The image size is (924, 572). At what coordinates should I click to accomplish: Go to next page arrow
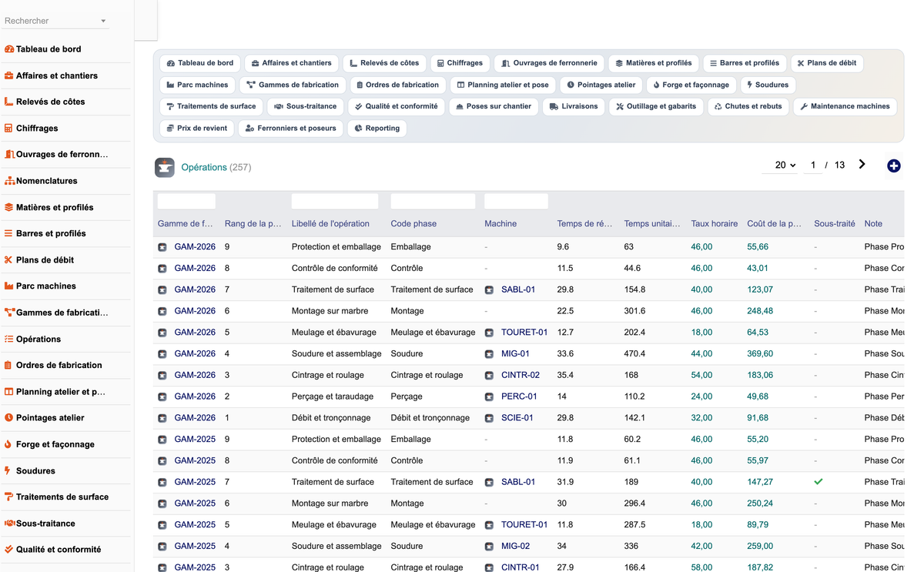[x=862, y=164]
